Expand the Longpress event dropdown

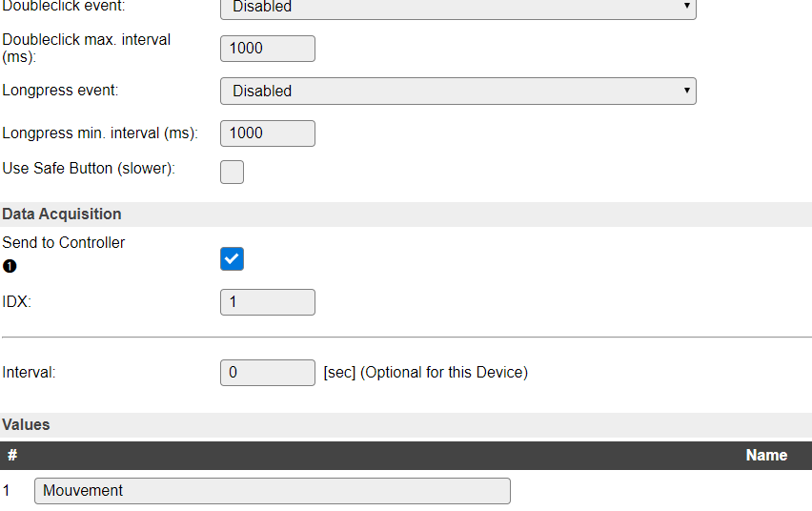pos(457,91)
